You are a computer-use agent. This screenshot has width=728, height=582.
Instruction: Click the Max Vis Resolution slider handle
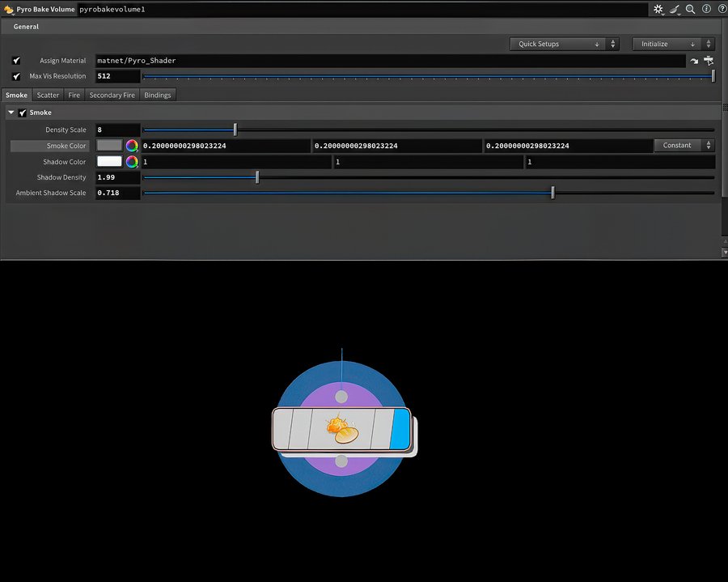713,76
